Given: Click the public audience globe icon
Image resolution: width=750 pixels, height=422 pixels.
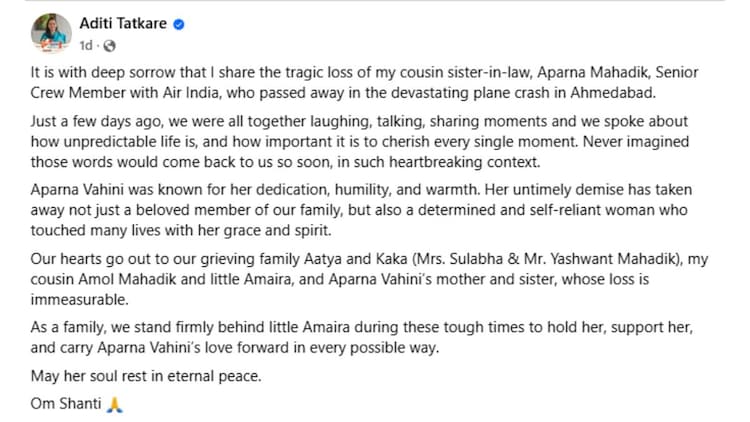Looking at the screenshot, I should pyautogui.click(x=108, y=45).
